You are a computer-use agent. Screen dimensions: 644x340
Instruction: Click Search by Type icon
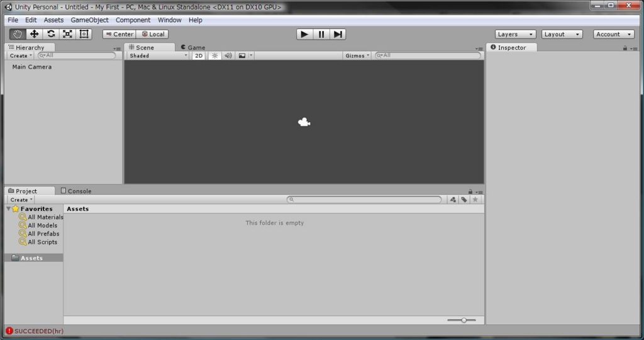(453, 200)
